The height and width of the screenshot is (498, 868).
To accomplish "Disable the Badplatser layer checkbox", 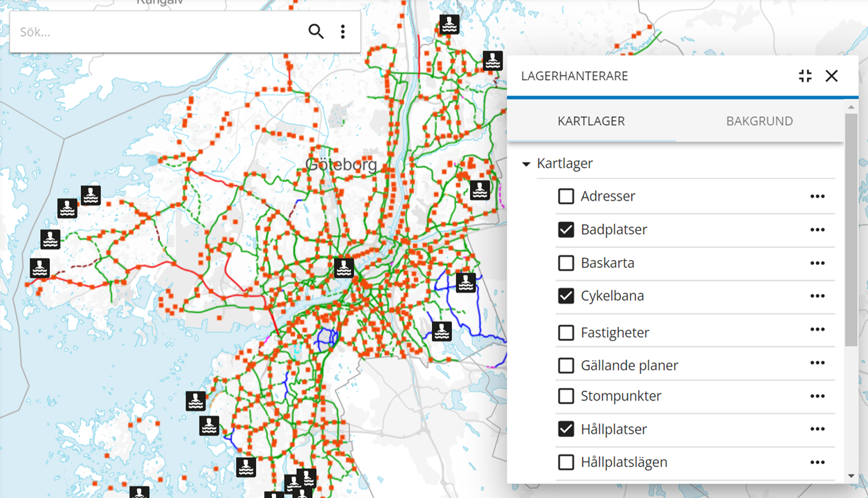I will 566,230.
